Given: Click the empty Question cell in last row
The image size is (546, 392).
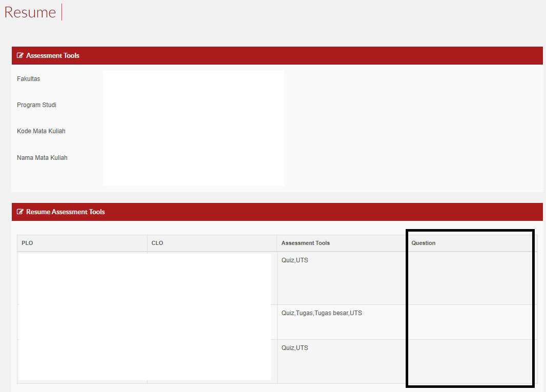Looking at the screenshot, I should [x=470, y=361].
